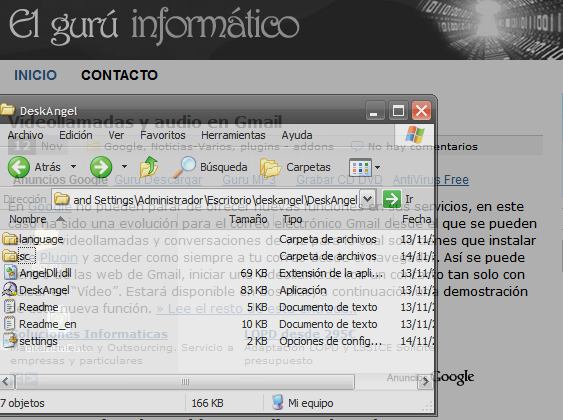Click the green Ir go button
The width and height of the screenshot is (563, 420).
pyautogui.click(x=391, y=199)
